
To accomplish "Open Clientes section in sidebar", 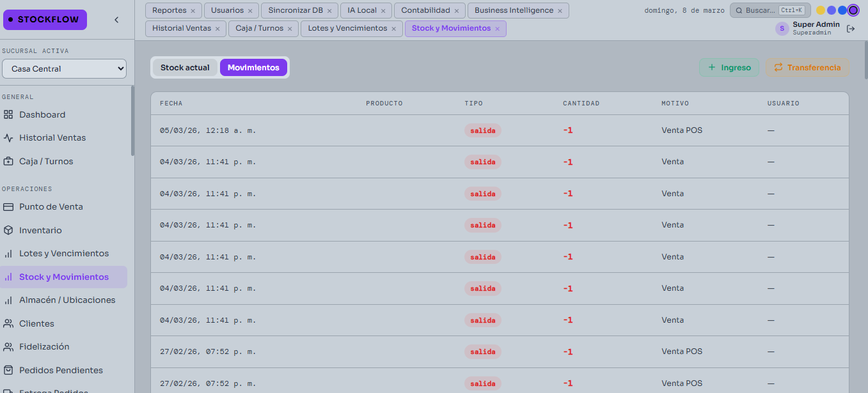I will tap(36, 324).
